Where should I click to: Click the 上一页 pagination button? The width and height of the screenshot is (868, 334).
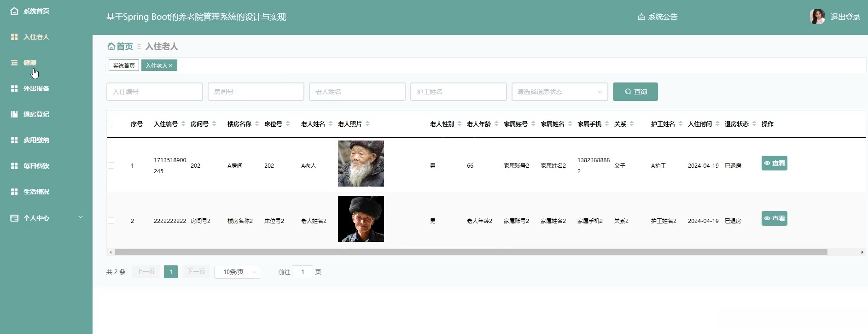(x=146, y=272)
